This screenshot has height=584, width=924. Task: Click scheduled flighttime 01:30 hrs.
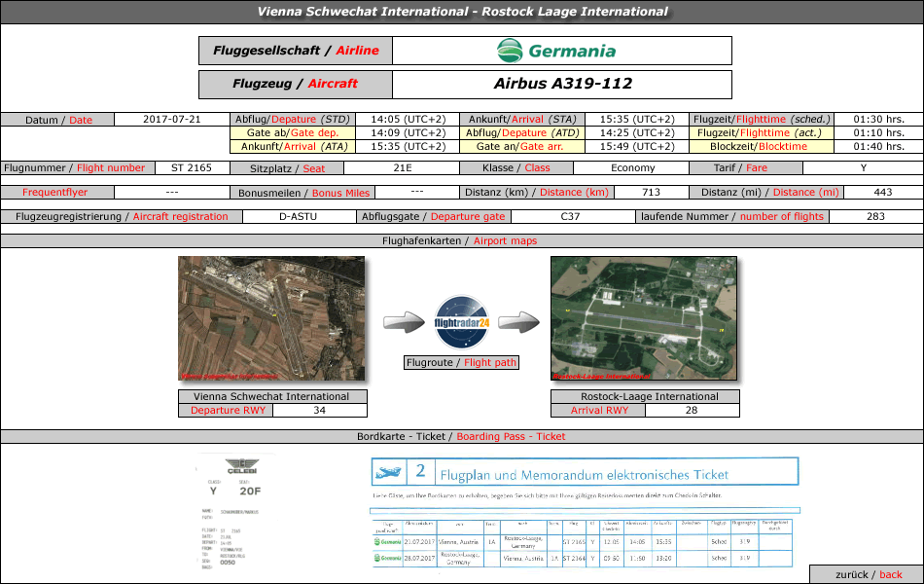878,119
